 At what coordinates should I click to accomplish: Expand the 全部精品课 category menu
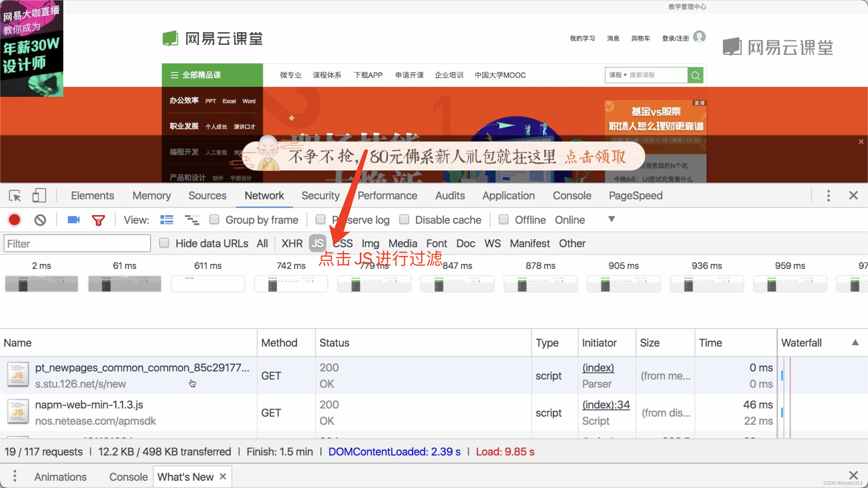coord(212,75)
